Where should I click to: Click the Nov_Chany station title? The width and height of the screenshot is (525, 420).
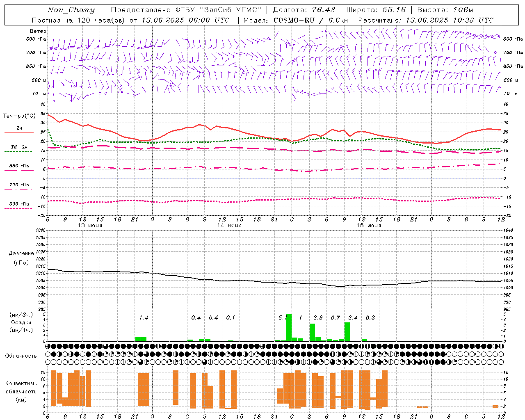(x=71, y=10)
